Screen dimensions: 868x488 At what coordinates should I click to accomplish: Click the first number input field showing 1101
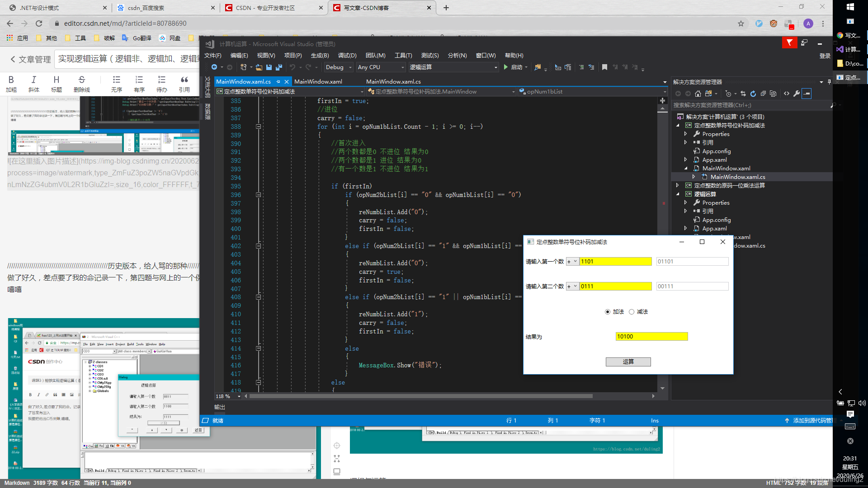[615, 262]
